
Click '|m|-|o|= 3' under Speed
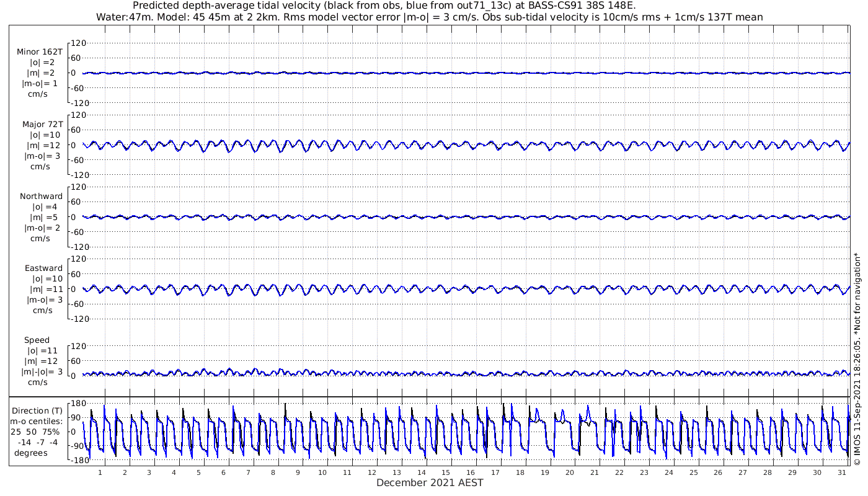coord(42,371)
